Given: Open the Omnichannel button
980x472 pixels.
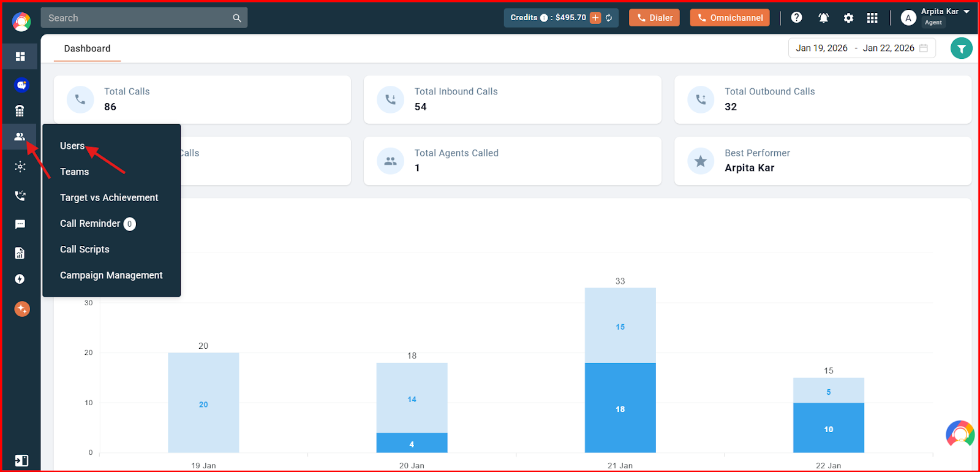Looking at the screenshot, I should pyautogui.click(x=730, y=18).
